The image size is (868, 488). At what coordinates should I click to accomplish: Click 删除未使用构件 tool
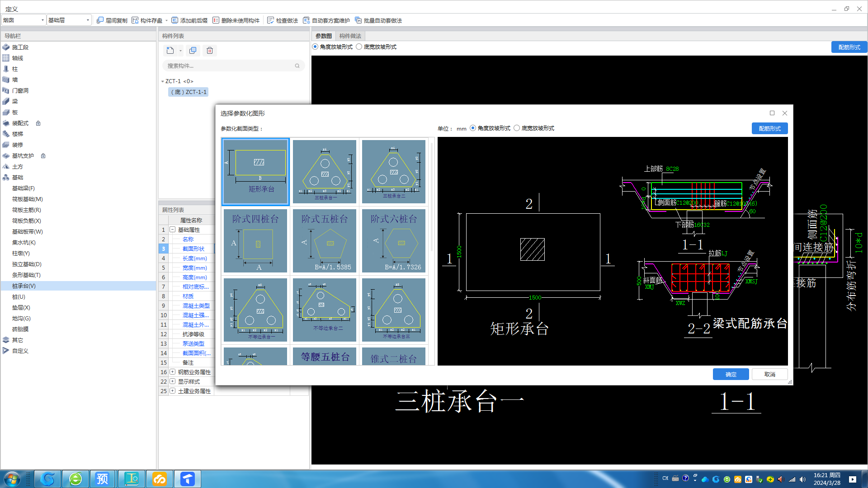[x=236, y=20]
